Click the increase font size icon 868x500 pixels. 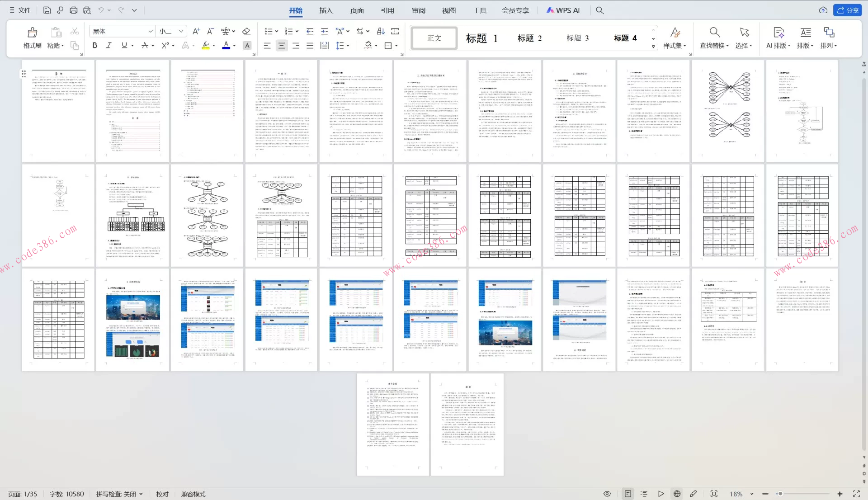click(195, 31)
